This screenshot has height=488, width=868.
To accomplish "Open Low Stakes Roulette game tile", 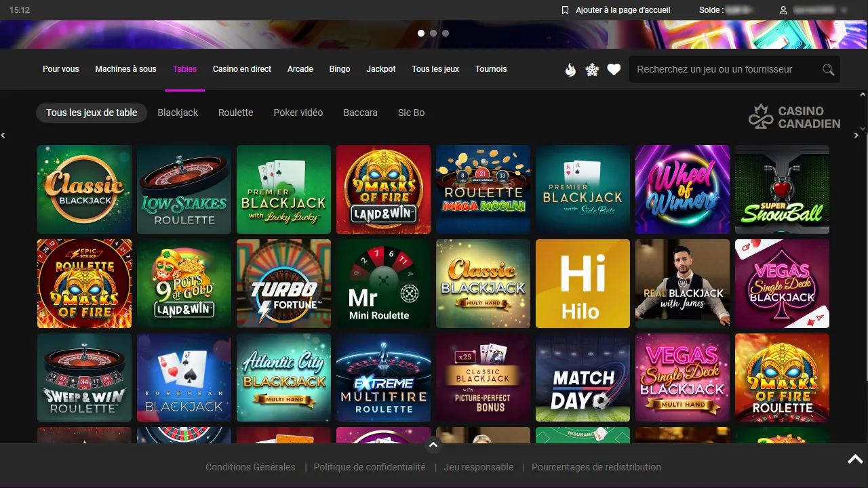I will point(184,189).
